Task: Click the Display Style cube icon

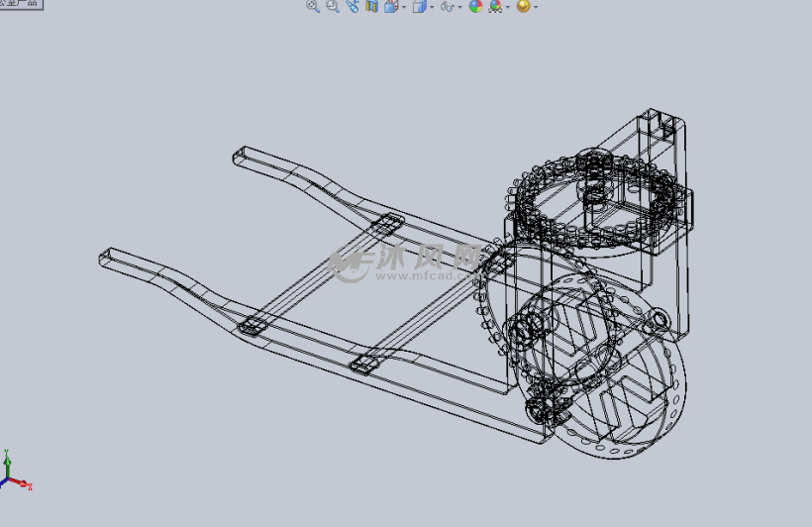Action: (x=419, y=6)
